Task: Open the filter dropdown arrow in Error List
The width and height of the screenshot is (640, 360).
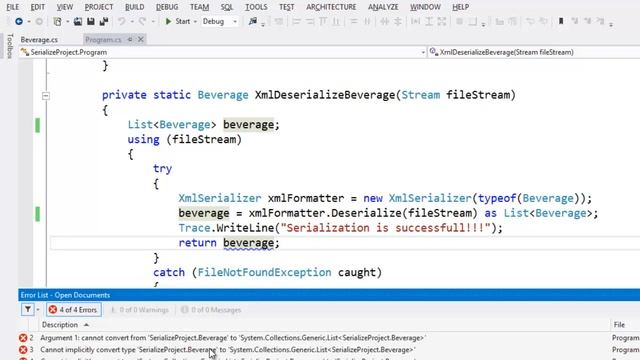Action: [38, 310]
